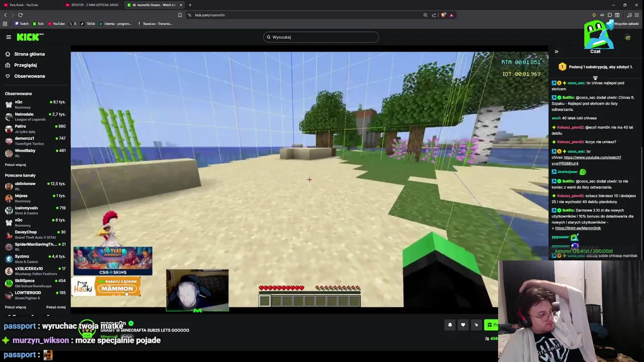
Task: Open SkillSpecs recommended channel
Action: (x=35, y=283)
